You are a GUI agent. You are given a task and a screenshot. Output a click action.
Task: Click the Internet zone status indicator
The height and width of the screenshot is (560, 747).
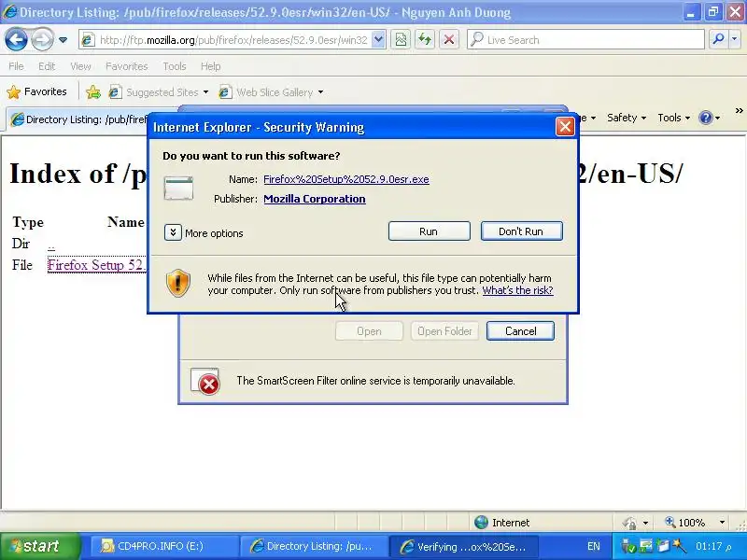coord(502,523)
